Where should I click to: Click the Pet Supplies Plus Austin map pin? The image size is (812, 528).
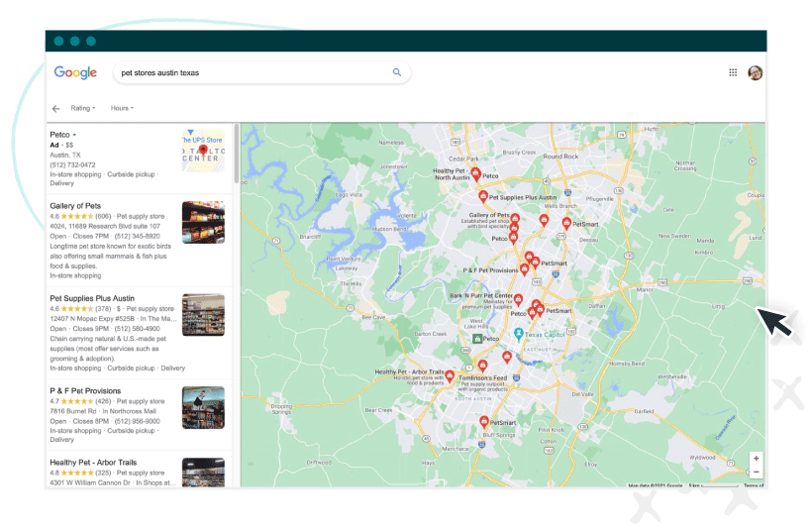click(482, 196)
